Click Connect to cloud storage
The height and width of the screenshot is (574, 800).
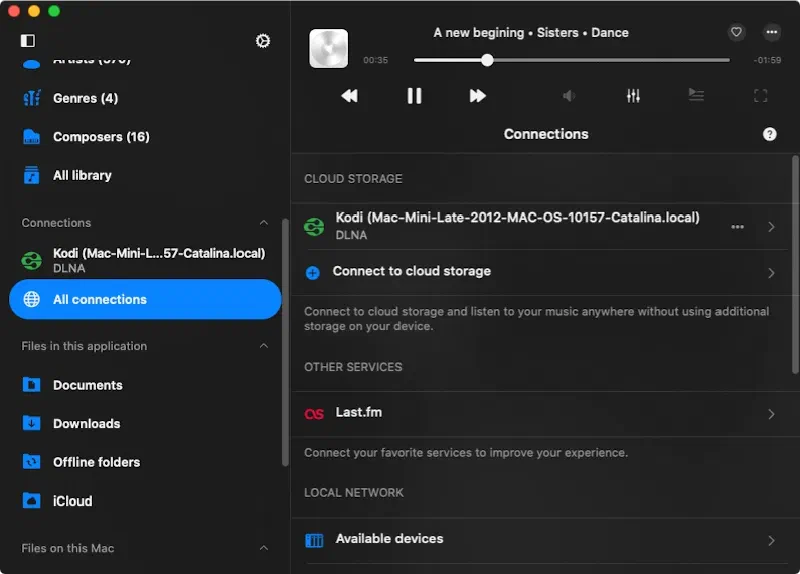pyautogui.click(x=411, y=271)
